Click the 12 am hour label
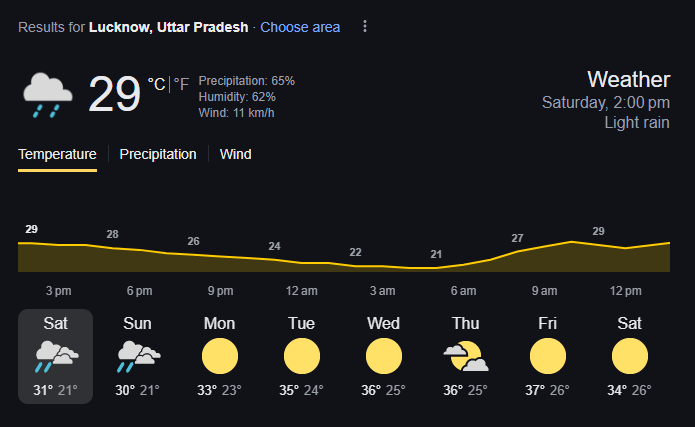Screen dimensions: 695x427 coord(302,291)
